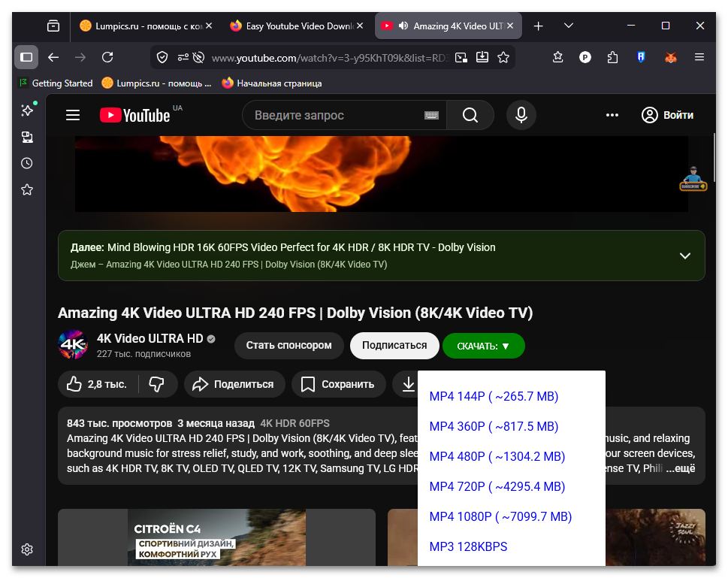
Task: Open history clock sidebar icon
Action: [27, 163]
